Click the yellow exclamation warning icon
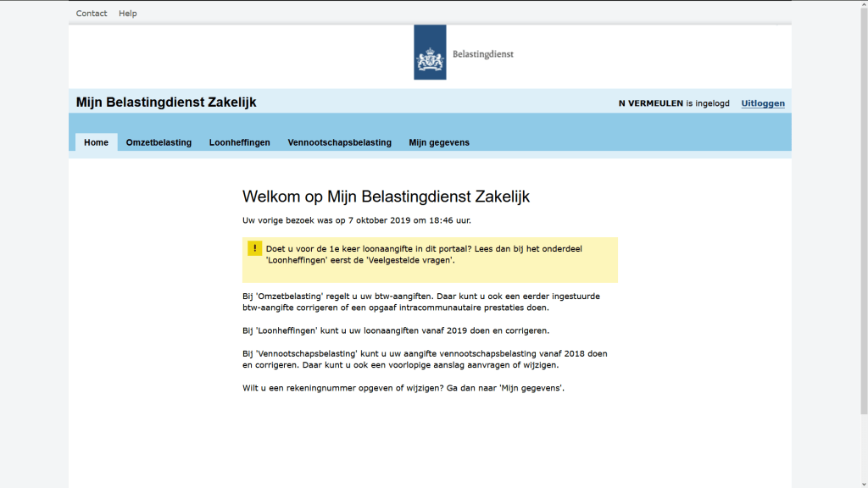The width and height of the screenshot is (868, 488). click(254, 248)
